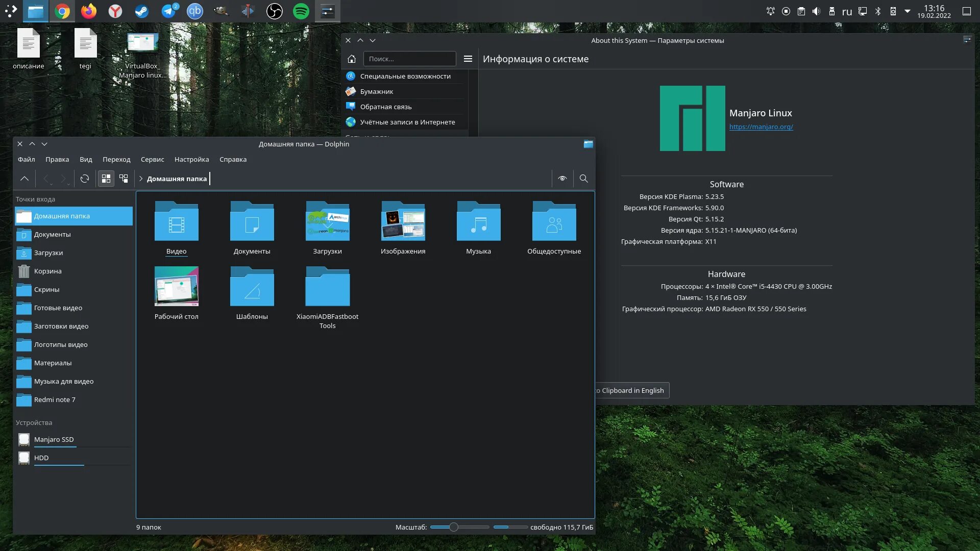Click System Settings home icon

click(x=352, y=59)
